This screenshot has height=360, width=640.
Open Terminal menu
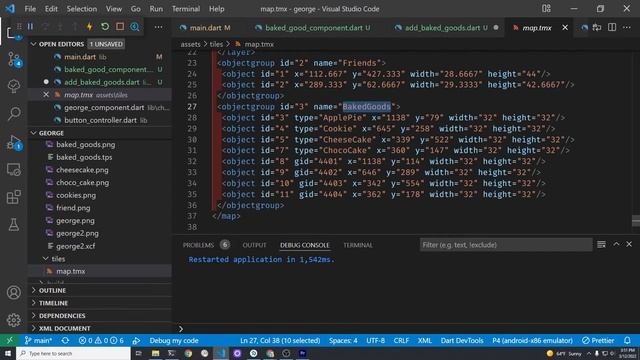186,9
